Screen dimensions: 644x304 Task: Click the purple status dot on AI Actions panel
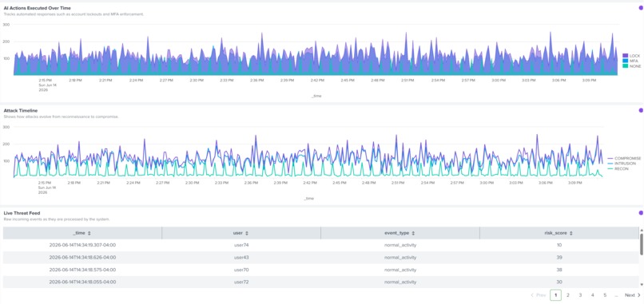point(641,8)
